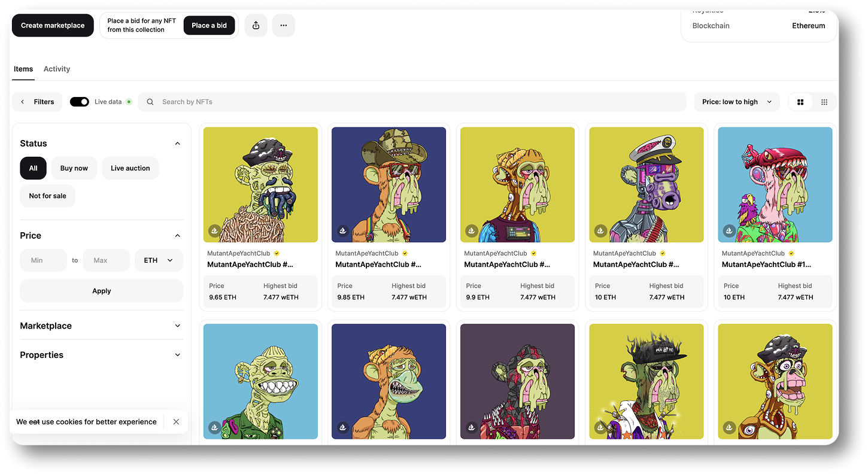Click the Ethereum blockchain value

point(809,26)
